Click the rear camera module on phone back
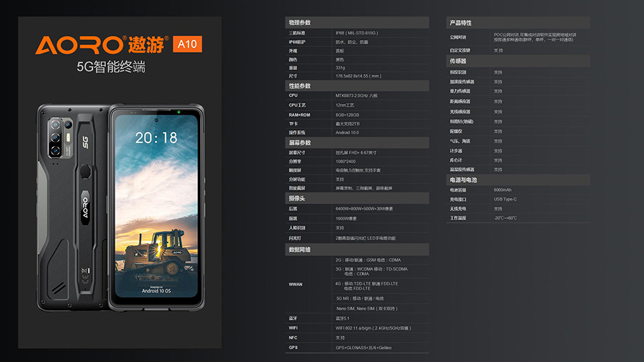This screenshot has height=362, width=644. coord(60,138)
